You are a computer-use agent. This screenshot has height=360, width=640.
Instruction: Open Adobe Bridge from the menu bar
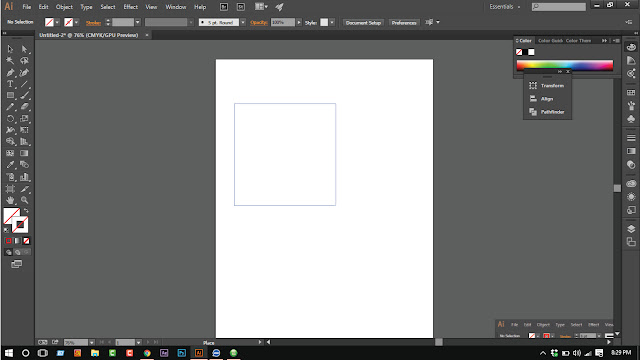[x=224, y=7]
